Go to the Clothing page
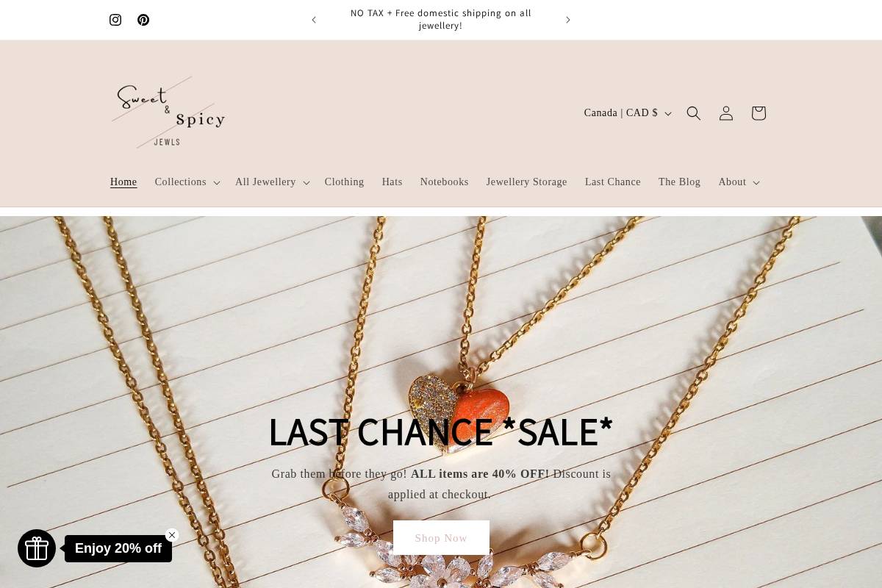This screenshot has height=588, width=882. tap(344, 182)
